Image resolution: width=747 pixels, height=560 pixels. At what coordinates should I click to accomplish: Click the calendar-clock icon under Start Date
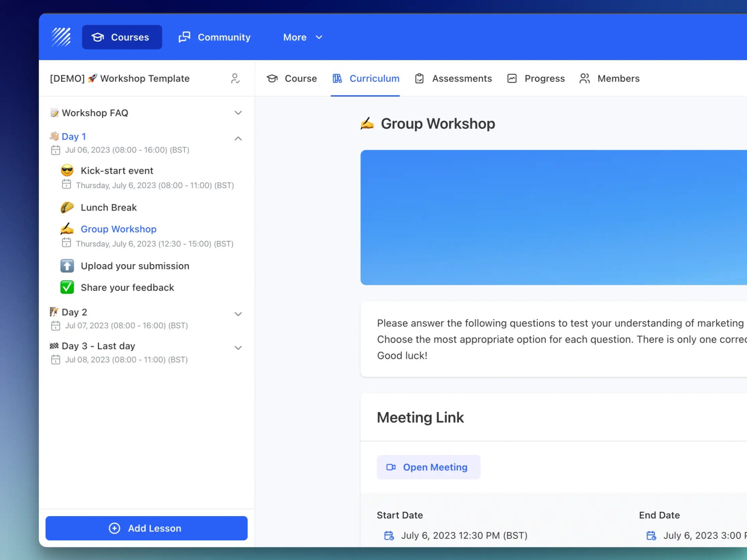click(x=389, y=536)
